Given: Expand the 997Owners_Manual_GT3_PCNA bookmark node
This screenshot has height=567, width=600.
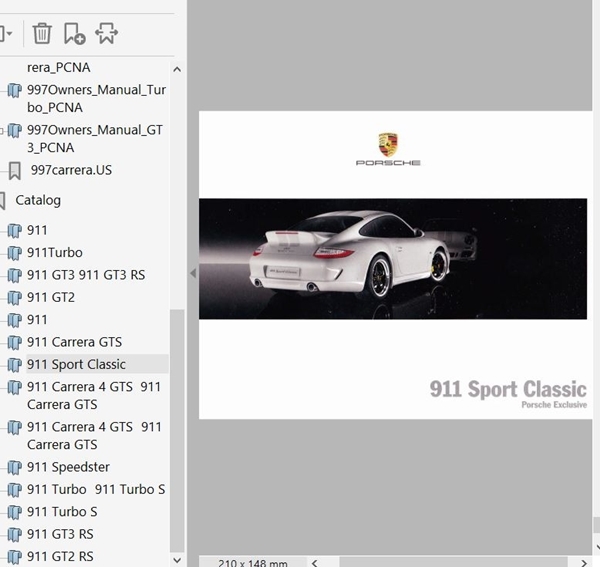Looking at the screenshot, I should pyautogui.click(x=2, y=131).
